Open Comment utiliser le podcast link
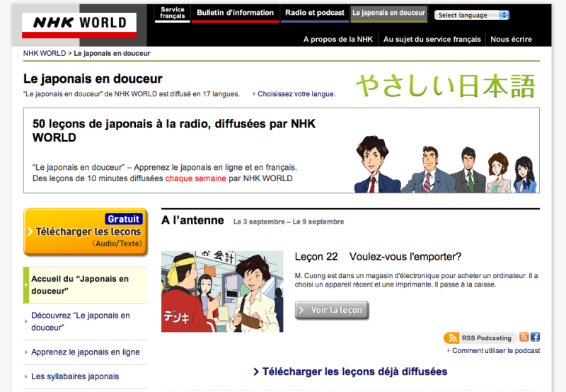The image size is (566, 392). (496, 350)
